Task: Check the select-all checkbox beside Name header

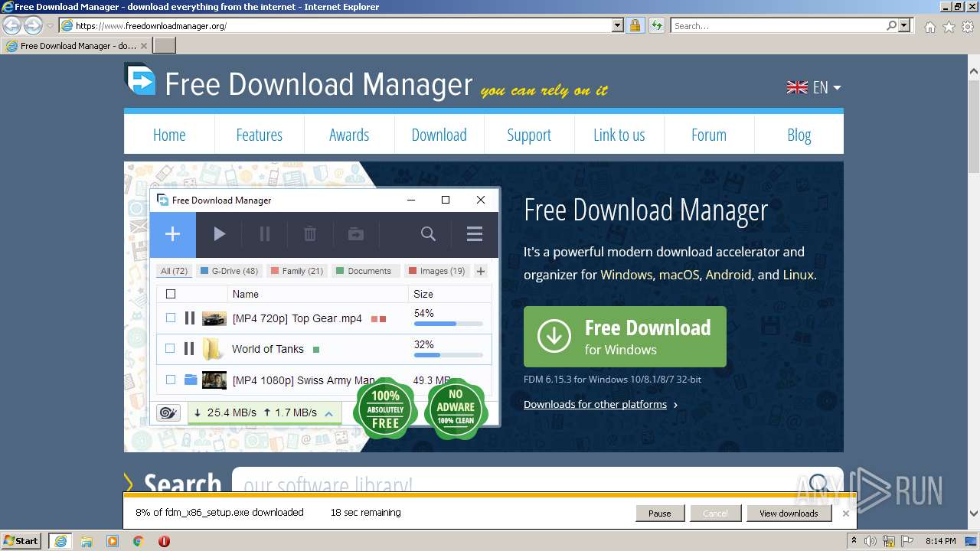Action: (171, 294)
